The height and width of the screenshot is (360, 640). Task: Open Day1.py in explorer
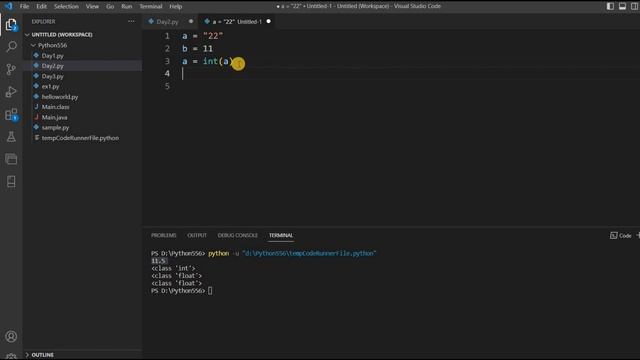pos(53,56)
